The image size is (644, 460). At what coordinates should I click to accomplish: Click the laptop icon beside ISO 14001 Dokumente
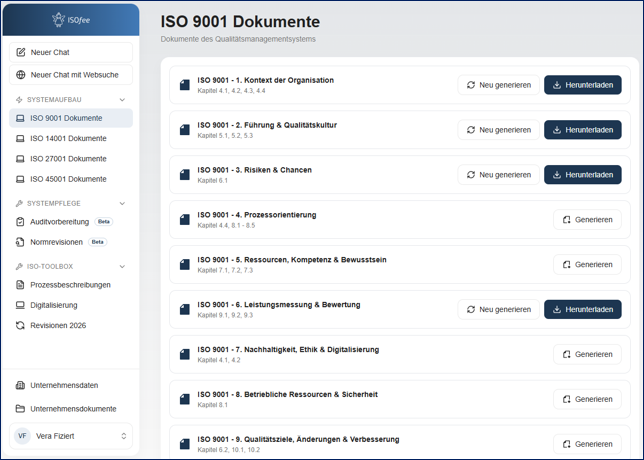click(20, 138)
